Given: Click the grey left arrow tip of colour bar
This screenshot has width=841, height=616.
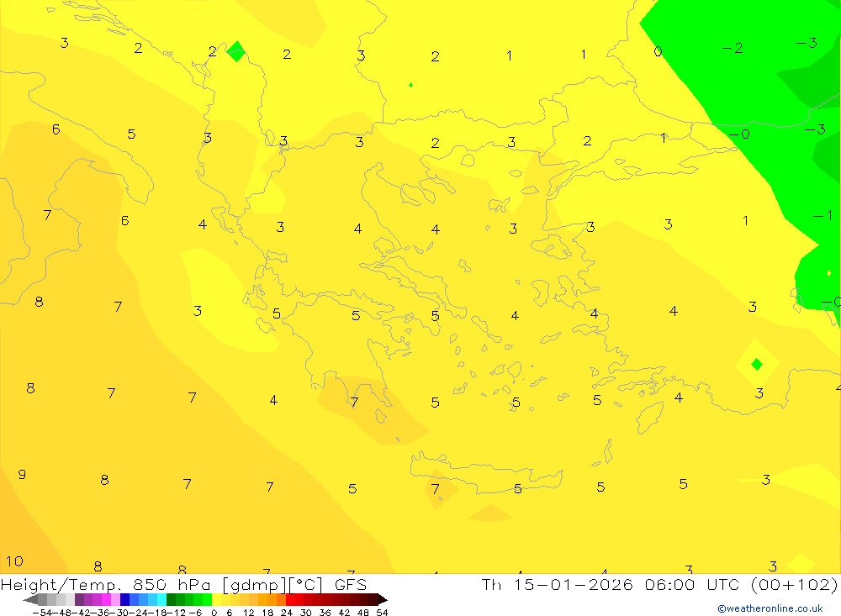Looking at the screenshot, I should [x=29, y=600].
